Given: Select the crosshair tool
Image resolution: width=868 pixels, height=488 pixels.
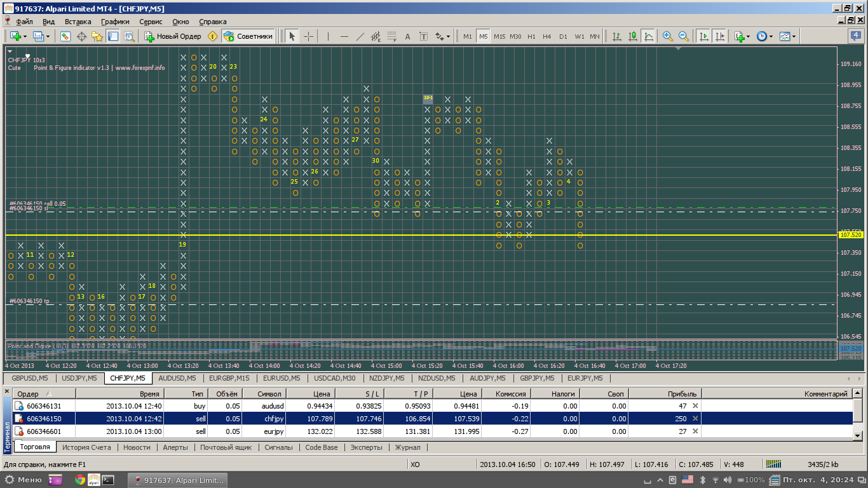Looking at the screenshot, I should 308,36.
